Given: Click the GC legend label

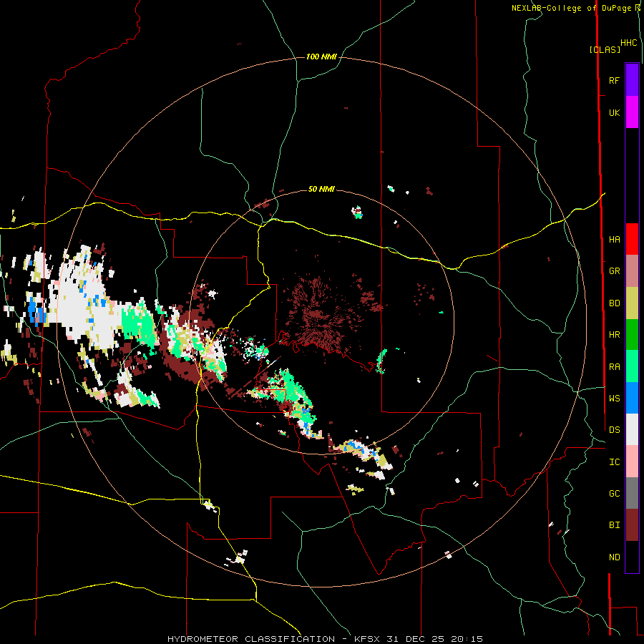Looking at the screenshot, I should (x=614, y=494).
